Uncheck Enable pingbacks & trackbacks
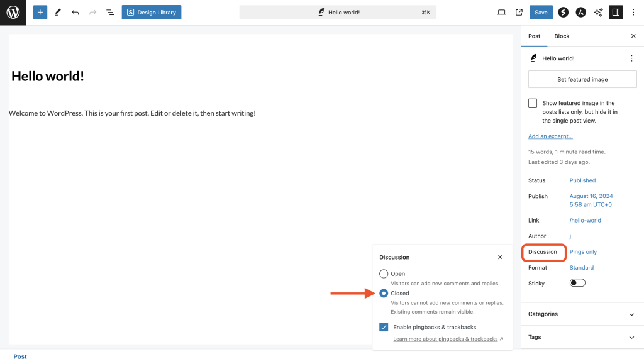Viewport: 644px width, 364px height. (384, 327)
